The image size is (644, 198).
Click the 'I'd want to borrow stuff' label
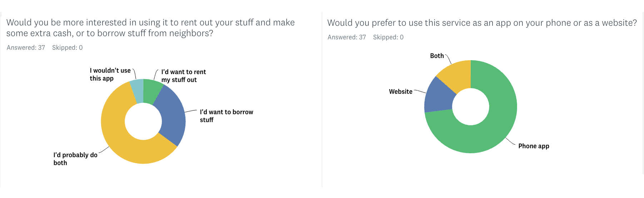(x=226, y=116)
